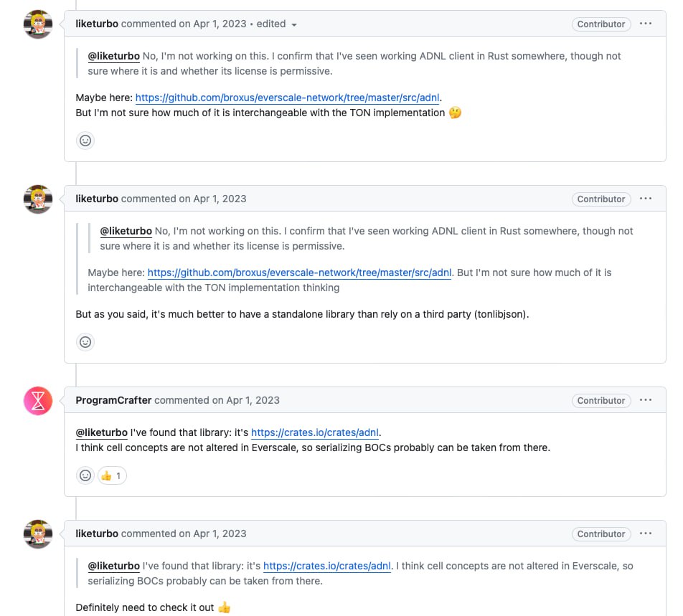Screen dimensions: 683x616
Task: Toggle the thumbs up reaction
Action: click(111, 475)
